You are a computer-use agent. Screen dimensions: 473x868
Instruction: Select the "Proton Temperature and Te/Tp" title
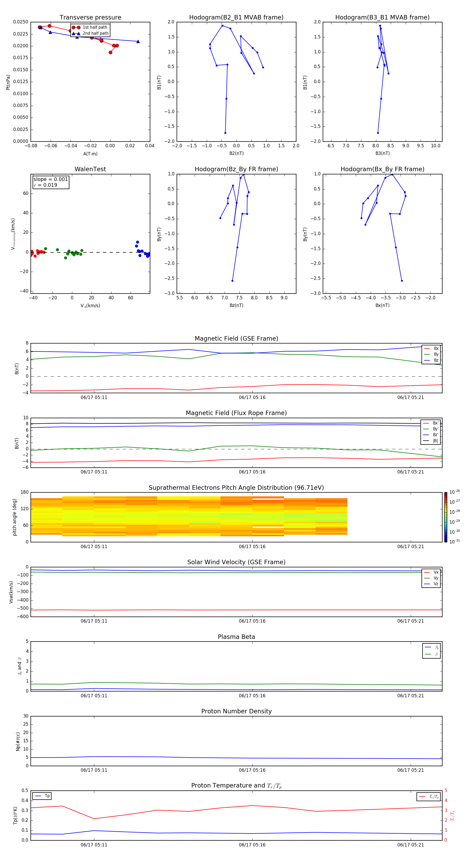click(x=236, y=785)
